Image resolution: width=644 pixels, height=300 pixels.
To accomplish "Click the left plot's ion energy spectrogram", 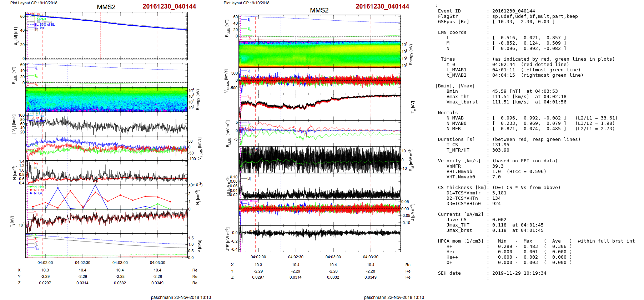I will [x=106, y=100].
